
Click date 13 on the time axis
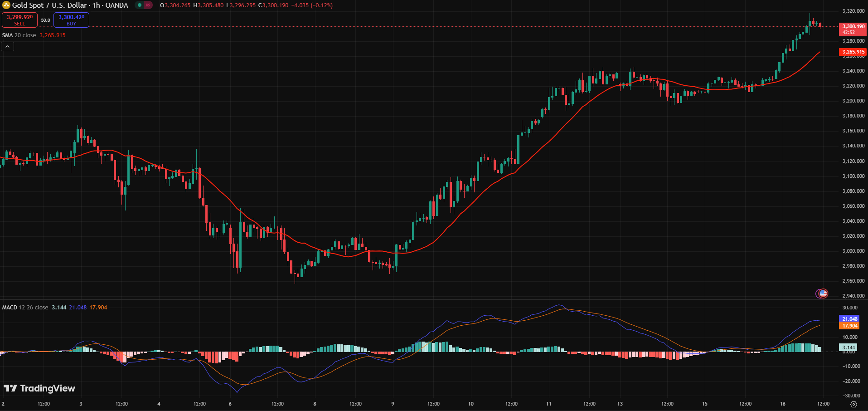pyautogui.click(x=620, y=404)
